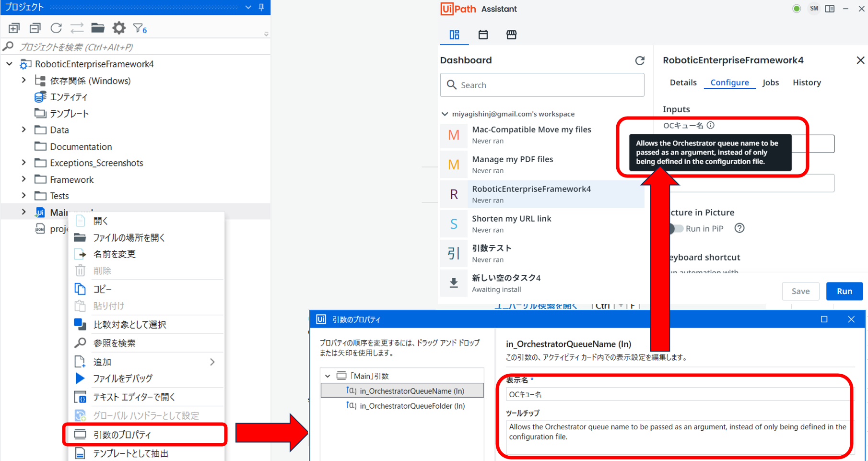The image size is (868, 461).
Task: Expand the Data folder
Action: pyautogui.click(x=24, y=130)
